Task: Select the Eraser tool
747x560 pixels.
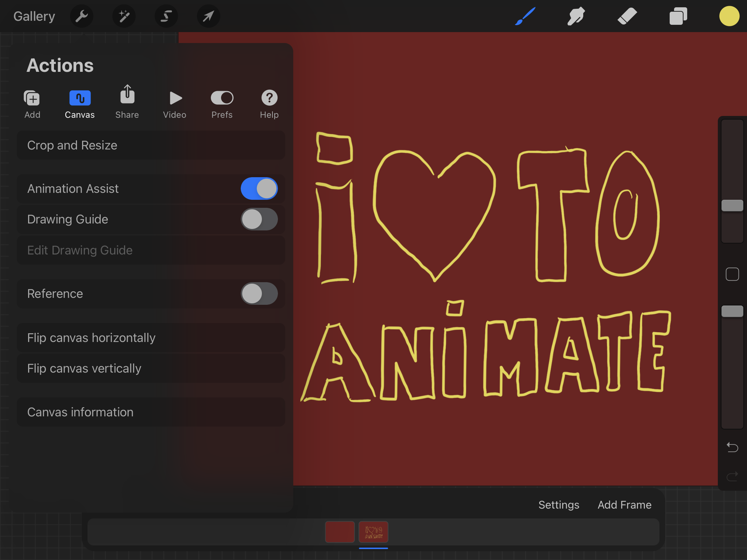Action: click(x=627, y=16)
